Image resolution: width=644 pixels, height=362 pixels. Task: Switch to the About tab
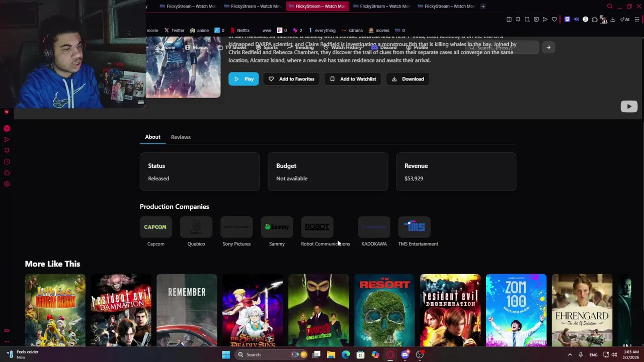[152, 137]
